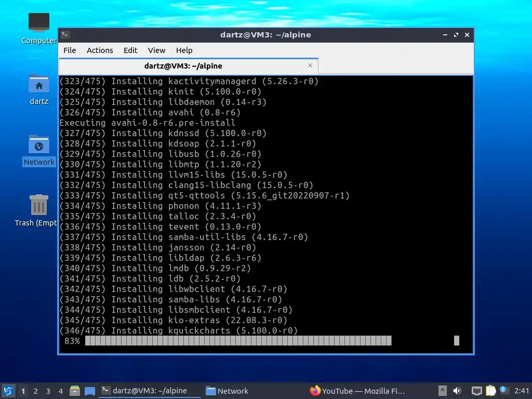
Task: Switch to workspace 3
Action: (x=48, y=391)
